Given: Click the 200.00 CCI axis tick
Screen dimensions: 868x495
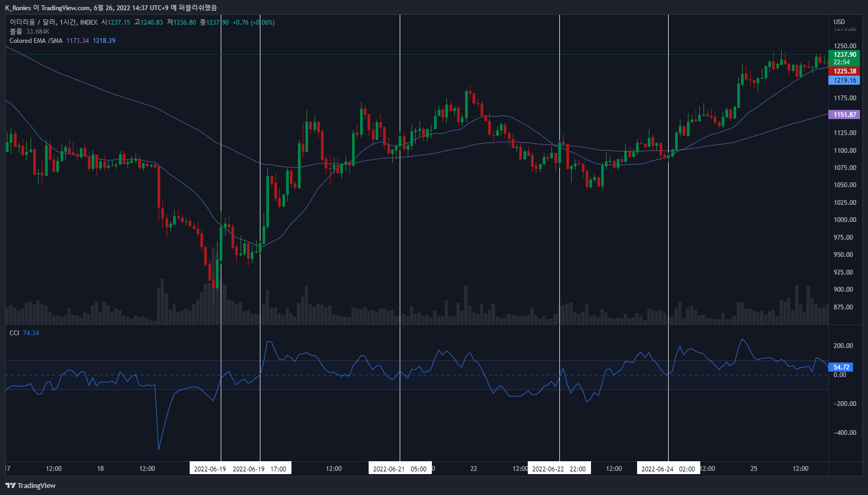Looking at the screenshot, I should point(843,346).
